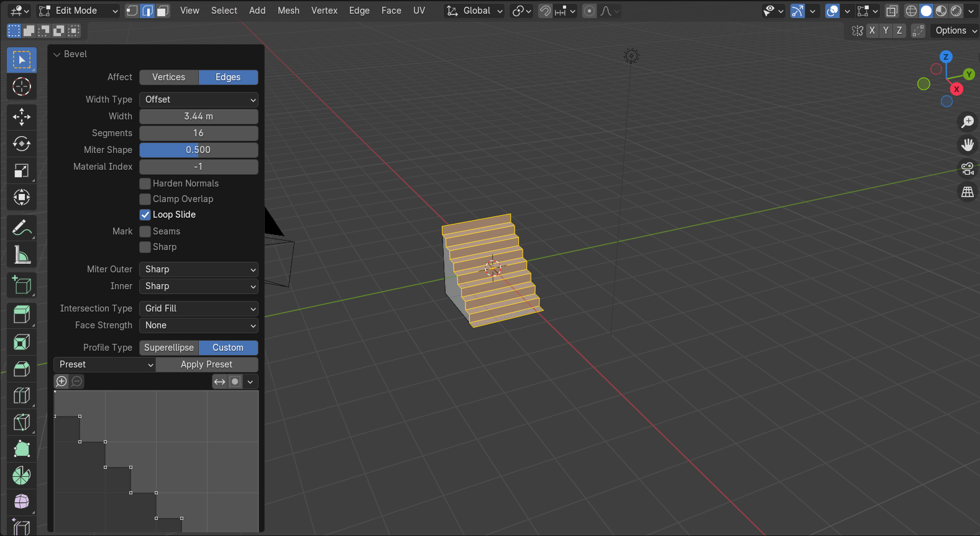Switch orthographic/perspective grid icon
The image size is (980, 536).
point(968,192)
